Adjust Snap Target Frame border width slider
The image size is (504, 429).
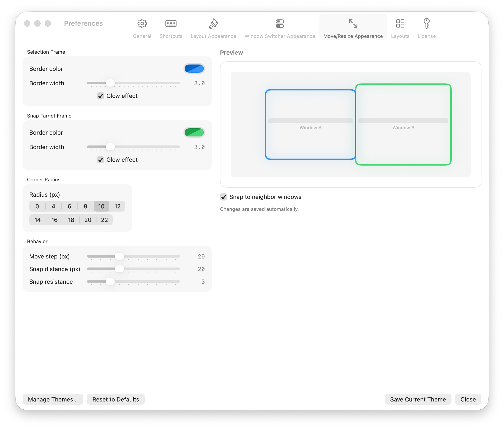pos(133,147)
